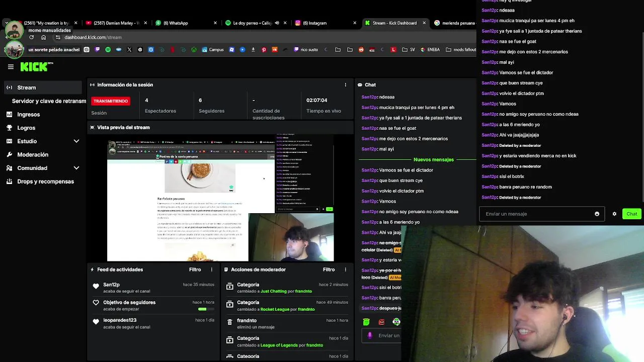
Task: Click the Drops y recompensas icon
Action: (x=9, y=182)
